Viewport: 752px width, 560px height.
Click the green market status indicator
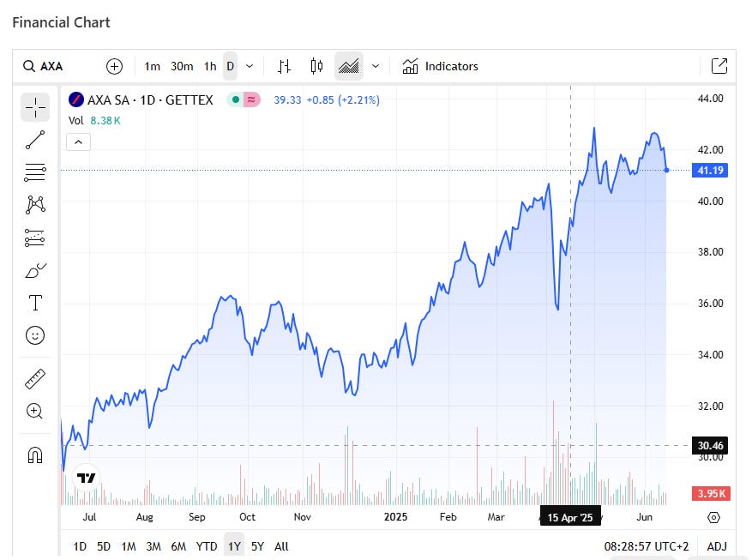pyautogui.click(x=236, y=99)
